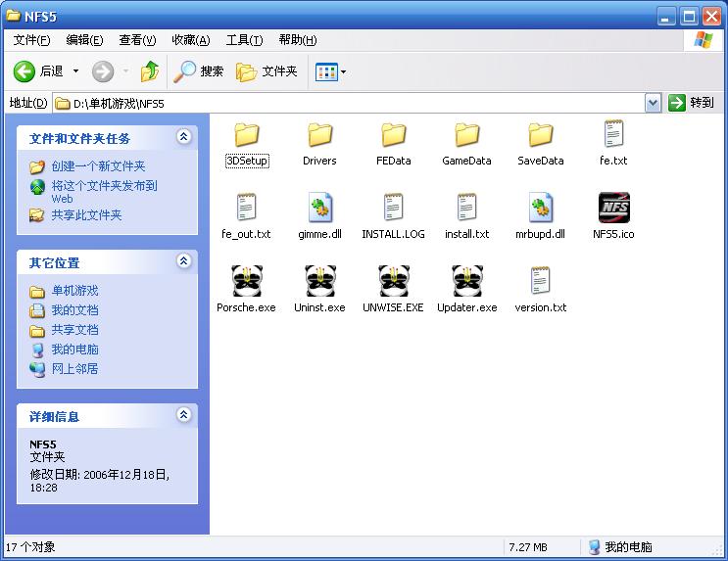Click the 7.27 MB status bar entry
The image size is (728, 561).
pos(528,547)
